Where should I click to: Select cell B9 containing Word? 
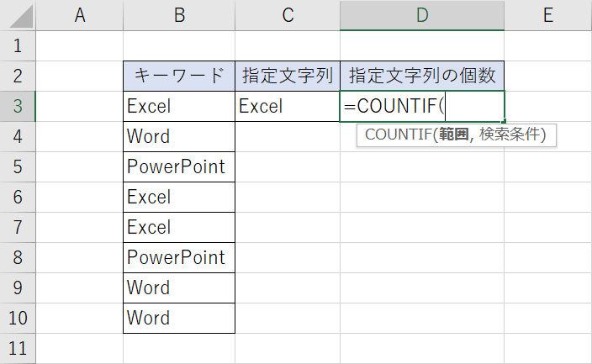coord(179,288)
